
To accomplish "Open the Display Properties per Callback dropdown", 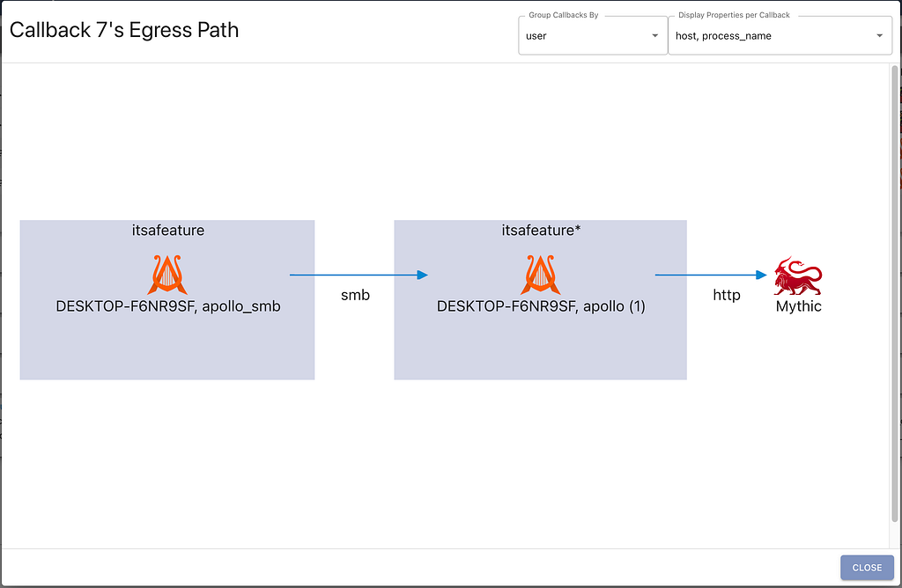I will point(780,35).
